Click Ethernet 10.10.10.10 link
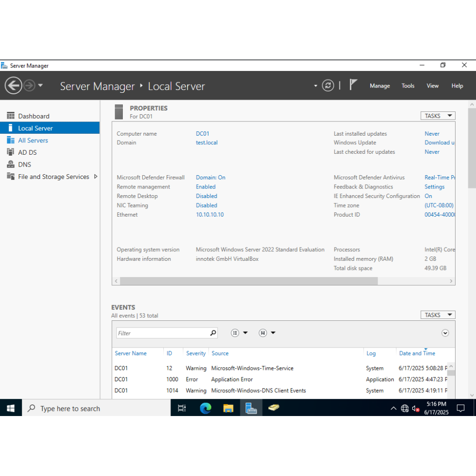The width and height of the screenshot is (476, 476). (x=210, y=215)
